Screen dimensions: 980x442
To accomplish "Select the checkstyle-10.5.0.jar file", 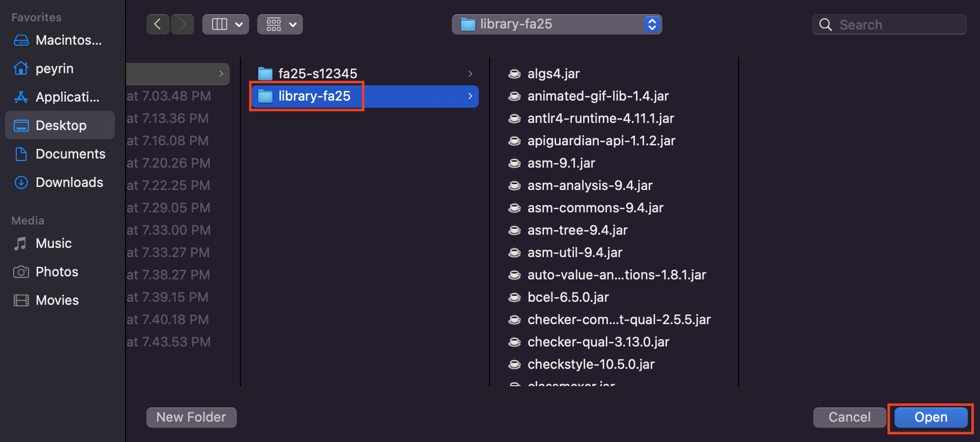I will 591,364.
